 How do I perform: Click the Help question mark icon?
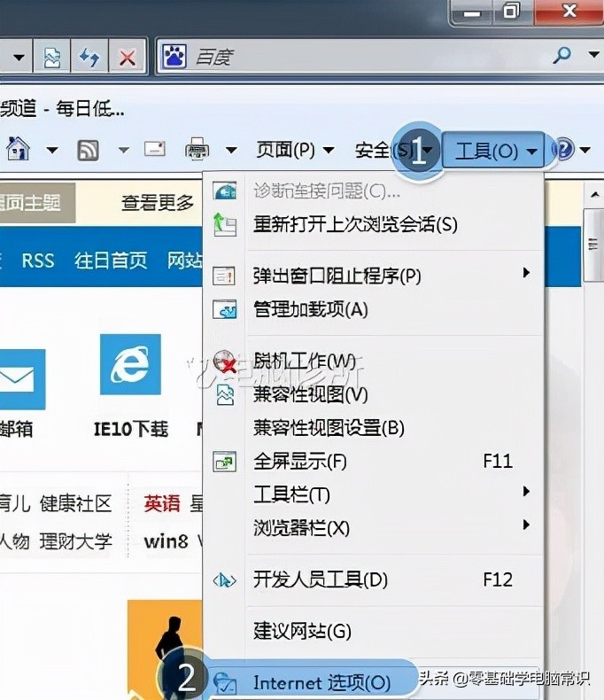tap(563, 149)
